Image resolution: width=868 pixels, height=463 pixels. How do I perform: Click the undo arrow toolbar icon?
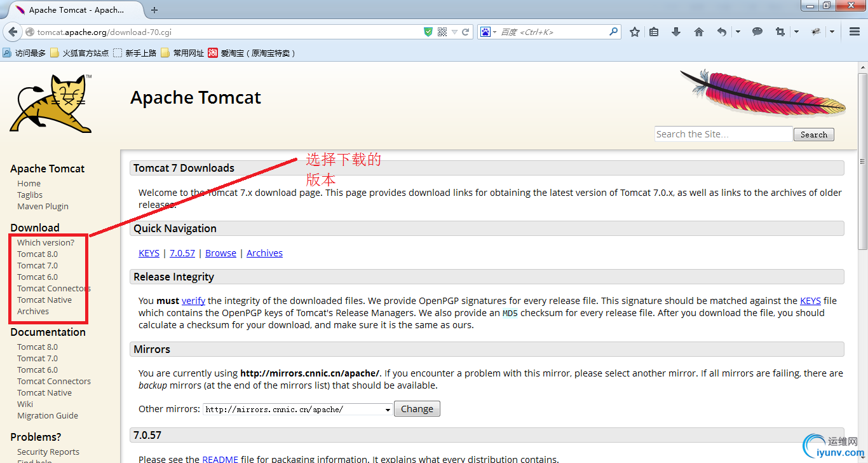(x=722, y=32)
